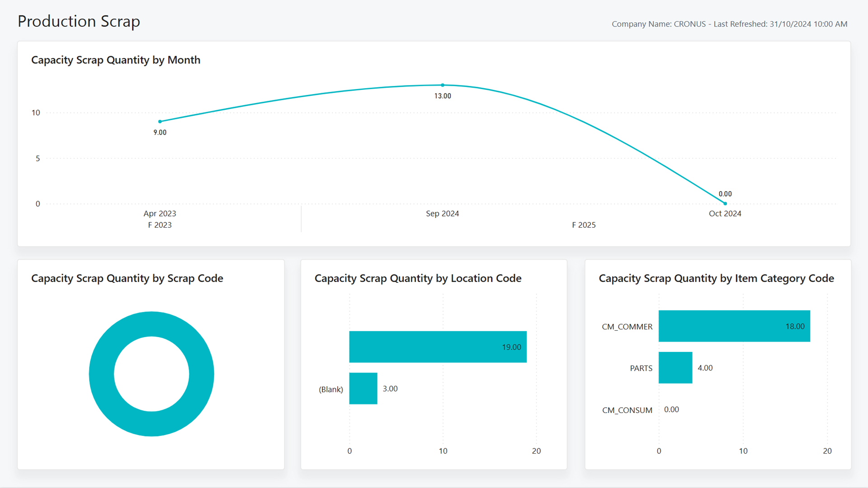Click the F 2023 fiscal year axis label

pyautogui.click(x=160, y=225)
